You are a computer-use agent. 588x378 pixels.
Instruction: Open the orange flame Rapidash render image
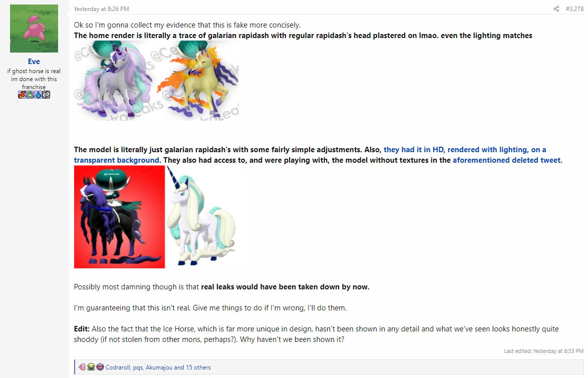[x=198, y=80]
